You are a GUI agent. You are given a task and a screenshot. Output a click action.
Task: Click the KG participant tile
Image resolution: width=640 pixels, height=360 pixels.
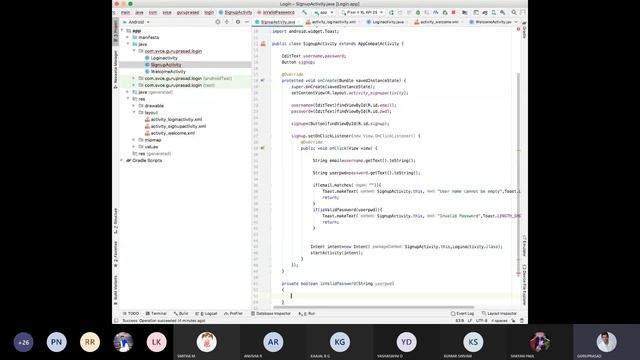340,342
